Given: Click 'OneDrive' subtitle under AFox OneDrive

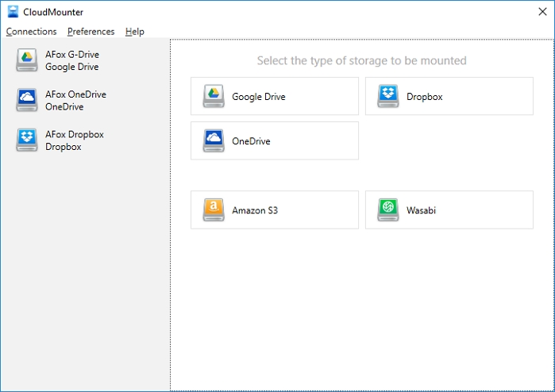Looking at the screenshot, I should tap(64, 107).
